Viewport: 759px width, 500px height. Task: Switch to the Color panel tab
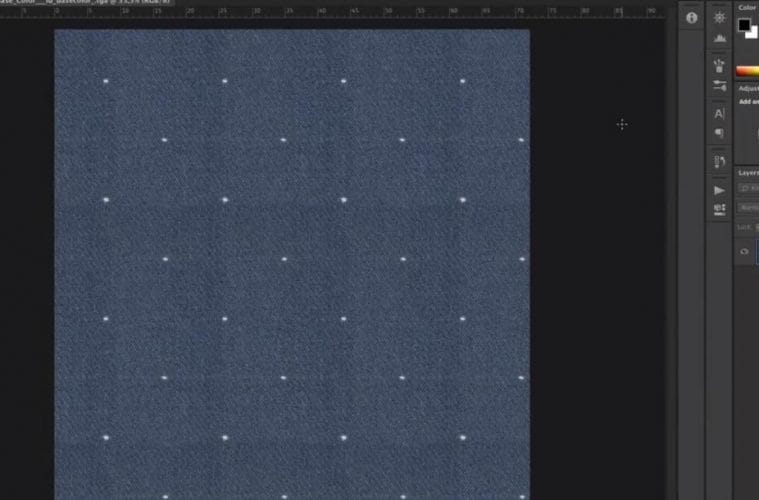tap(747, 7)
